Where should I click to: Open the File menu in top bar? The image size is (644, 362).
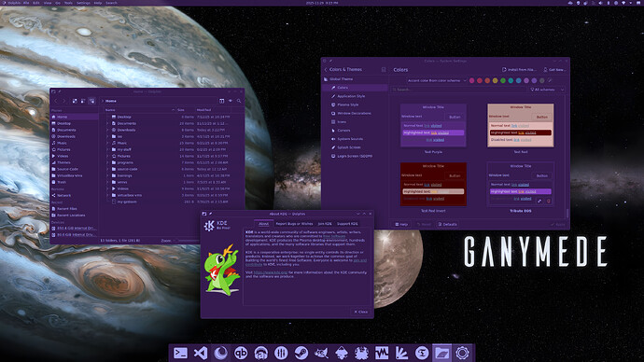click(x=26, y=3)
